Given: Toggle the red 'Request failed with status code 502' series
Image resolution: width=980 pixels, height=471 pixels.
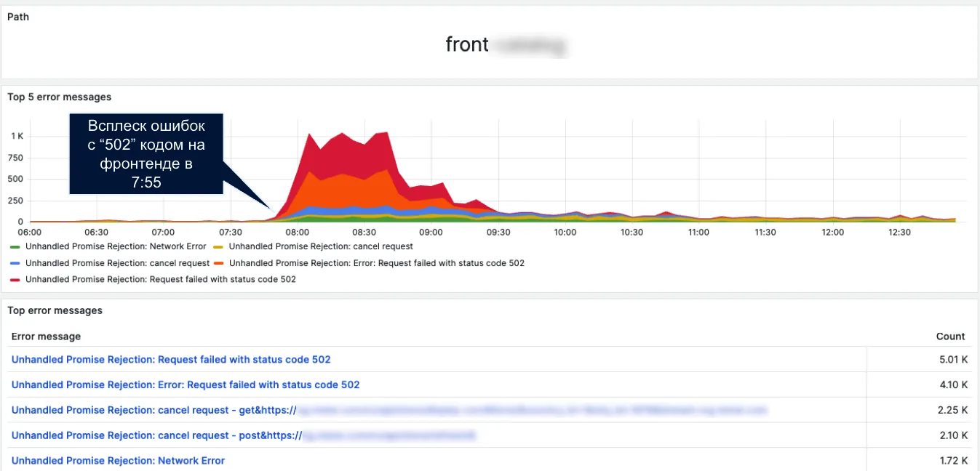Looking at the screenshot, I should coord(161,279).
